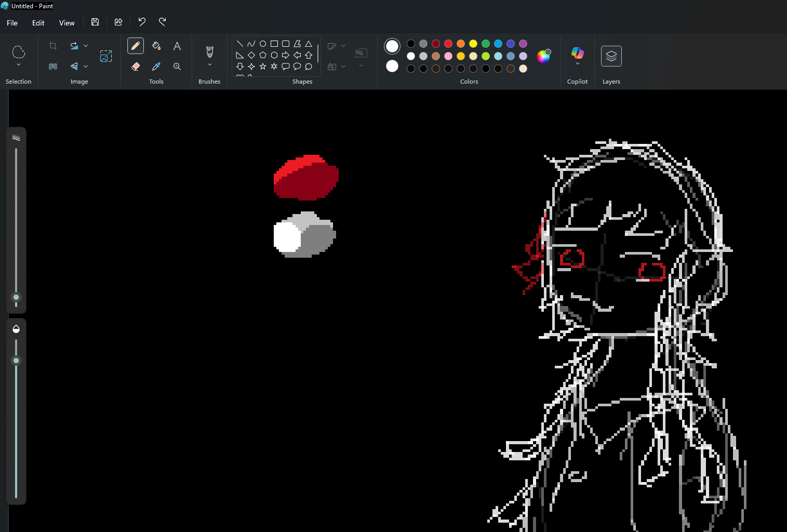Pick the Right triangle shape

[x=240, y=55]
